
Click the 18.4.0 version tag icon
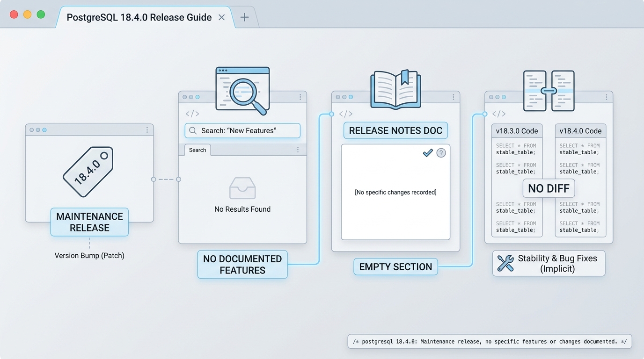tap(88, 172)
